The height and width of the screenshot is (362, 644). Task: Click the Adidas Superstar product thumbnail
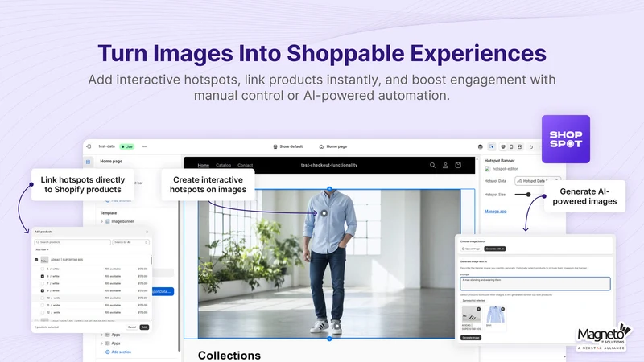pos(471,315)
